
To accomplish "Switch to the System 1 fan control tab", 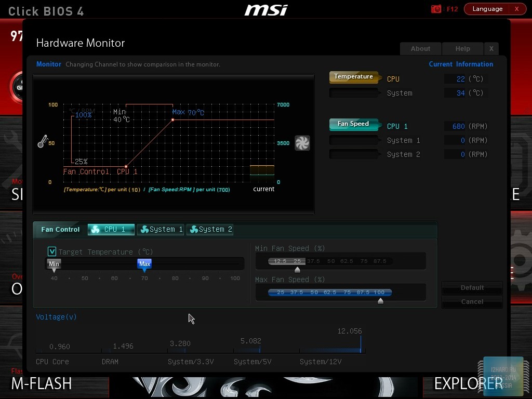I will tap(161, 229).
